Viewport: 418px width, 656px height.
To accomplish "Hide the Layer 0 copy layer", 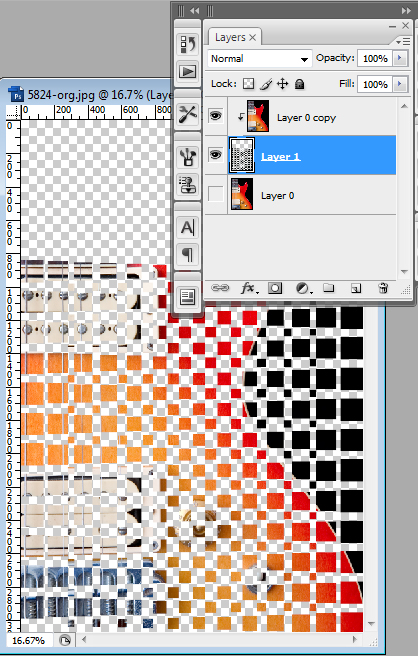I will [215, 116].
